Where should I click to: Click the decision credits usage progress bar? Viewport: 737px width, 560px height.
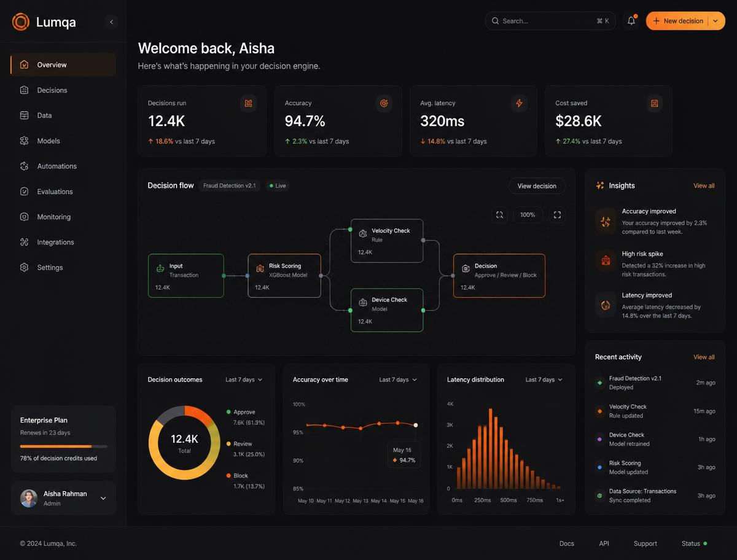[63, 446]
